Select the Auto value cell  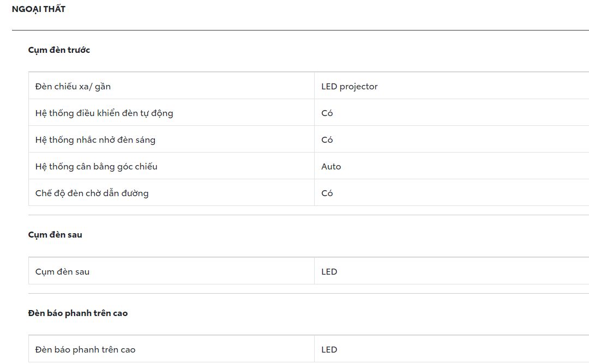331,167
